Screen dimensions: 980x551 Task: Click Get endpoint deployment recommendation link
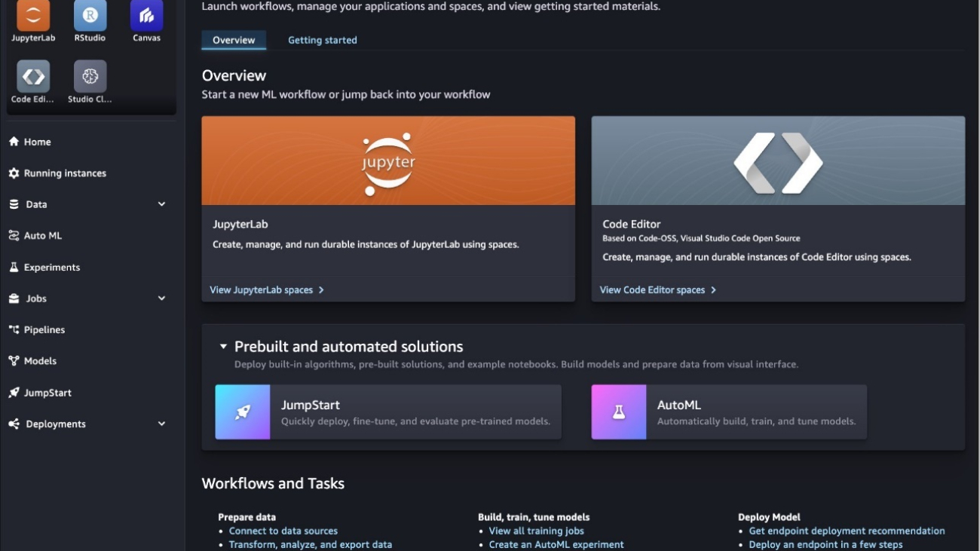coord(847,531)
